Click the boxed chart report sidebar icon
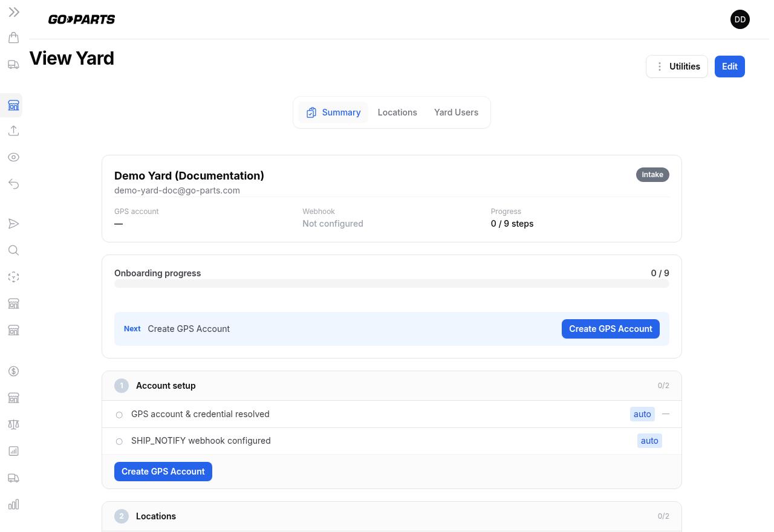Screen dimensions: 774x532 [x=13, y=451]
